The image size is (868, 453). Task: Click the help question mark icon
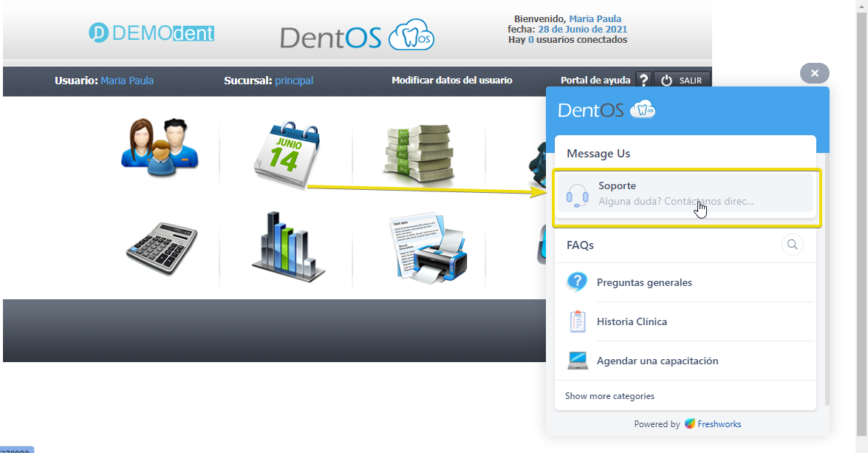[x=643, y=81]
